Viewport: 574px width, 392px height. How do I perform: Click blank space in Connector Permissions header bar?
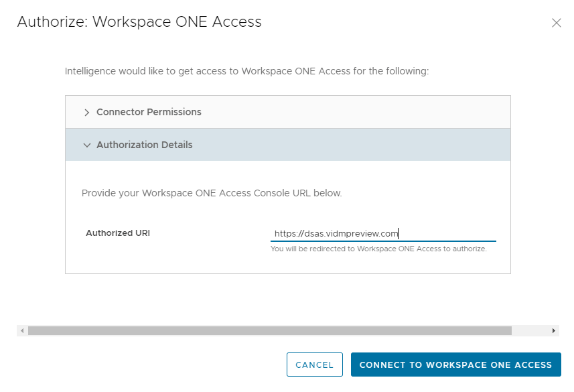pos(355,112)
